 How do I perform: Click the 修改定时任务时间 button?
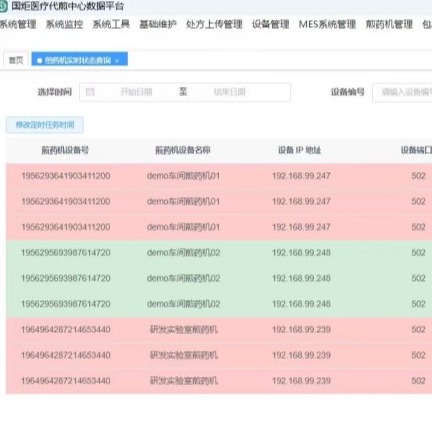(45, 125)
